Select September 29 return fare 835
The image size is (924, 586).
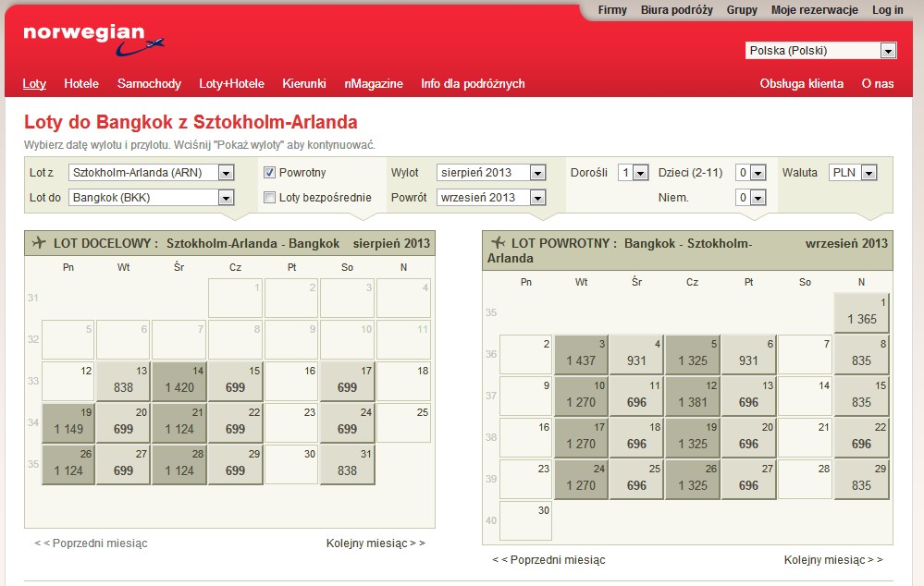pos(861,480)
